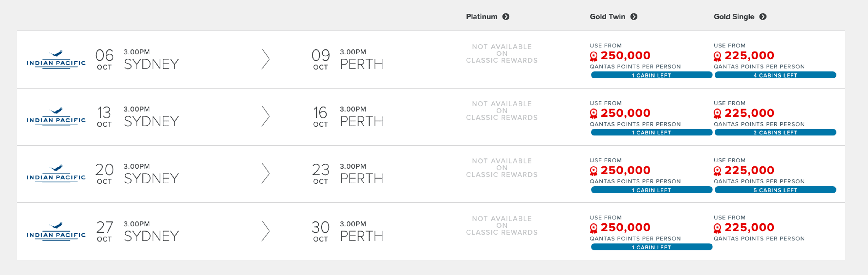This screenshot has width=868, height=275.
Task: Select the 20 Oct Sydney departure row
Action: point(151,174)
